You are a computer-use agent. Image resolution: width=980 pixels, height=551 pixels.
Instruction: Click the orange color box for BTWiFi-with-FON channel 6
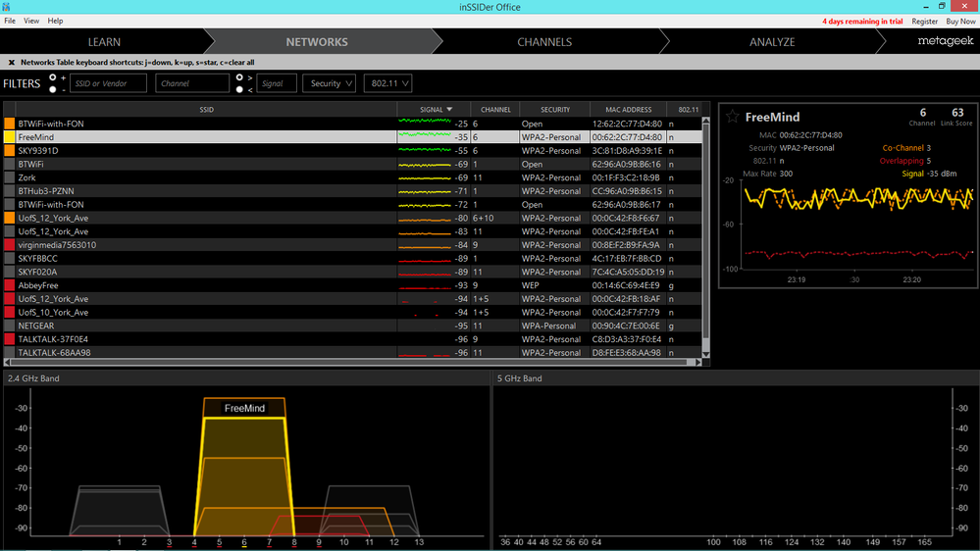click(x=10, y=124)
